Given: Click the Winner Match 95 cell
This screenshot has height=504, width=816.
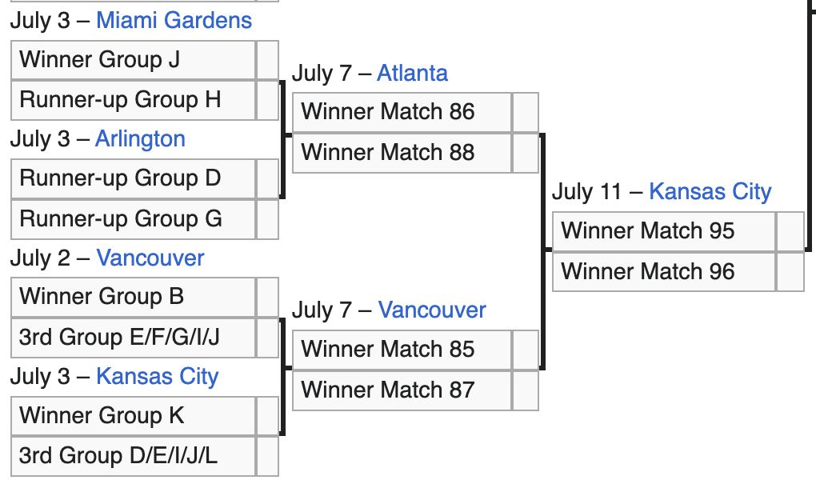Looking at the screenshot, I should coord(664,231).
